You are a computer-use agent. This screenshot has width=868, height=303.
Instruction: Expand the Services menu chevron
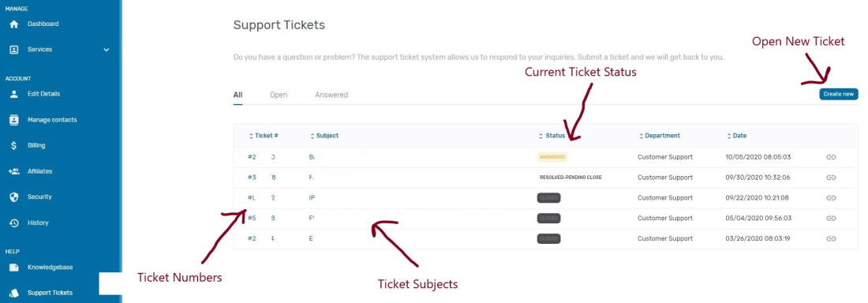pyautogui.click(x=107, y=50)
